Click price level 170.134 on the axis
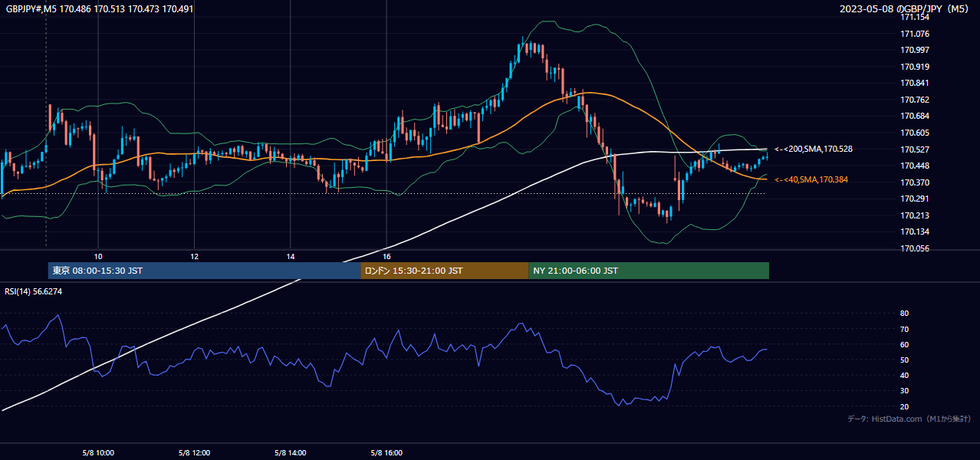This screenshot has width=980, height=460. pyautogui.click(x=915, y=232)
